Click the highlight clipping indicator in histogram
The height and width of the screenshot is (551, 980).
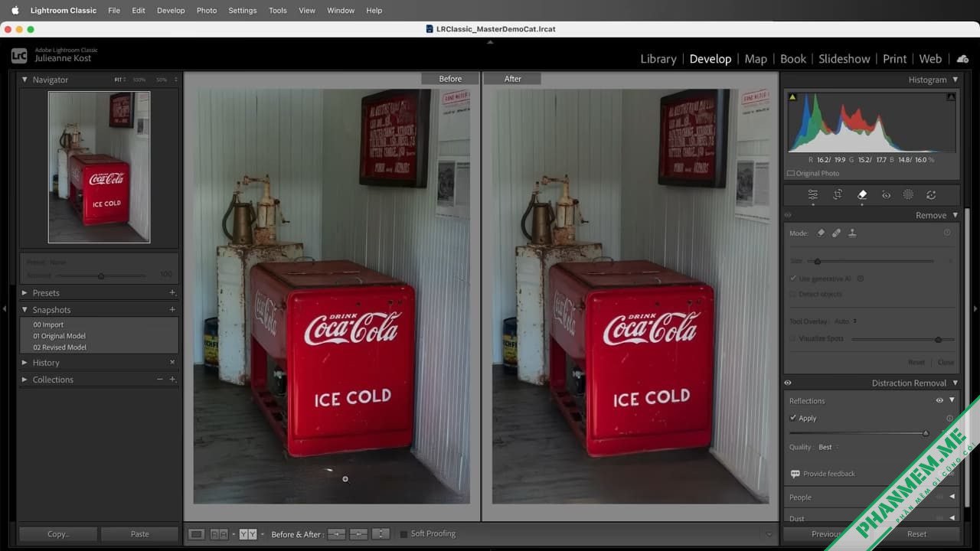951,97
